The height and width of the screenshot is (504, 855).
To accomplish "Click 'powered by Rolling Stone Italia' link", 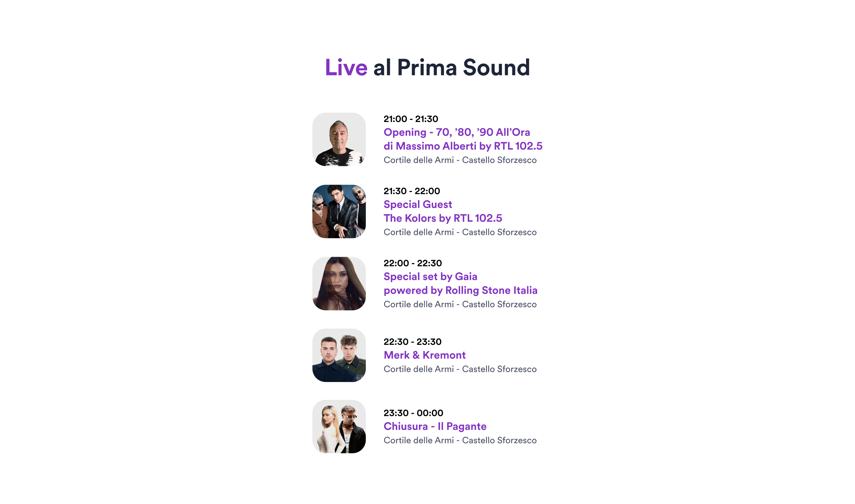I will (x=460, y=290).
